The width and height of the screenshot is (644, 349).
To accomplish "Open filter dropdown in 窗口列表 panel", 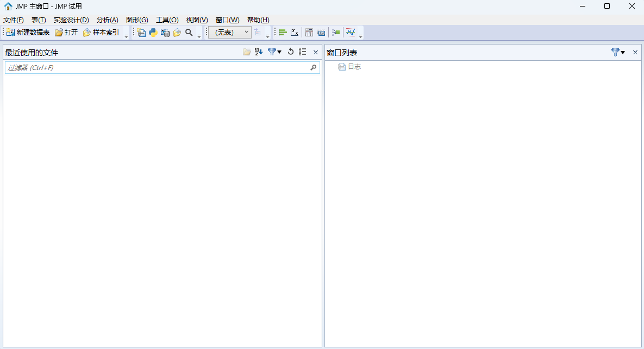I will pos(618,53).
